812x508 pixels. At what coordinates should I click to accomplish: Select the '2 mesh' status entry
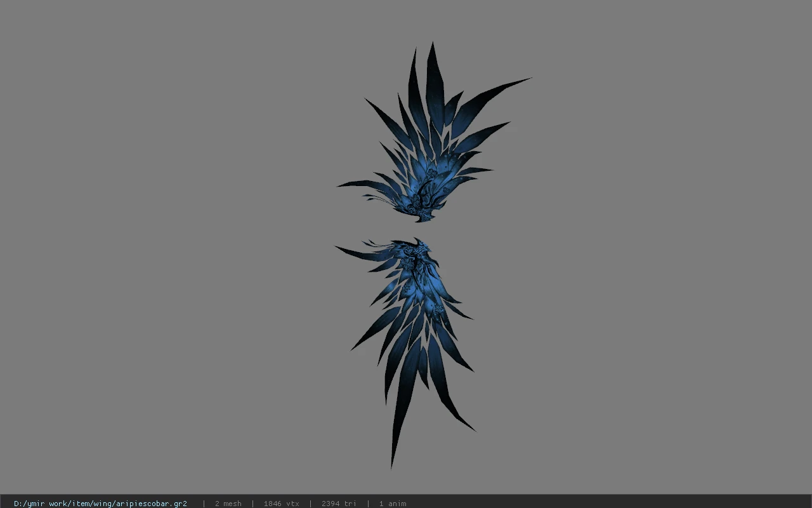228,504
